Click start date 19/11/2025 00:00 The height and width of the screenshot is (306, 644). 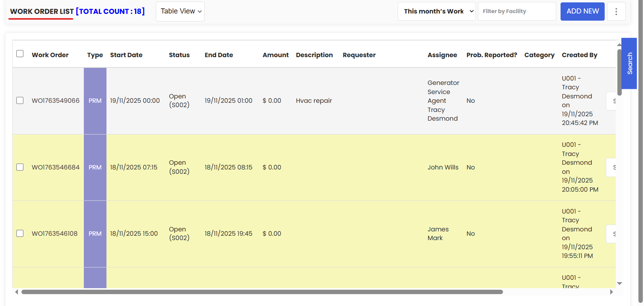point(135,100)
